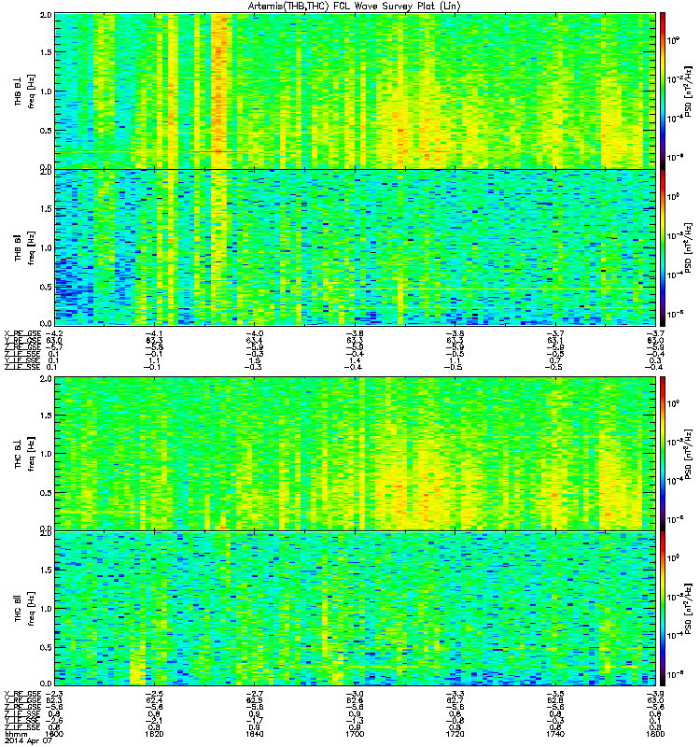Viewport: 700px width, 747px height.
Task: Click the 'THB B⊥ freq [Hz]' axis label
Action: point(25,91)
